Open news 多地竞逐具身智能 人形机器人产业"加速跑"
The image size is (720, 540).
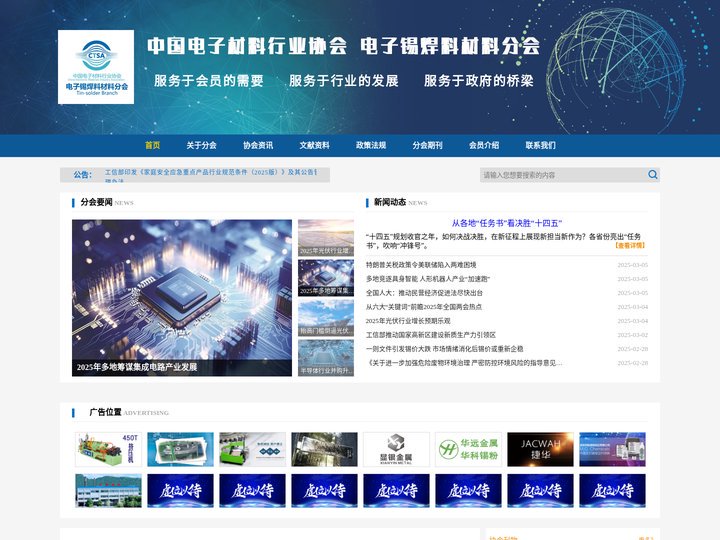(x=428, y=279)
